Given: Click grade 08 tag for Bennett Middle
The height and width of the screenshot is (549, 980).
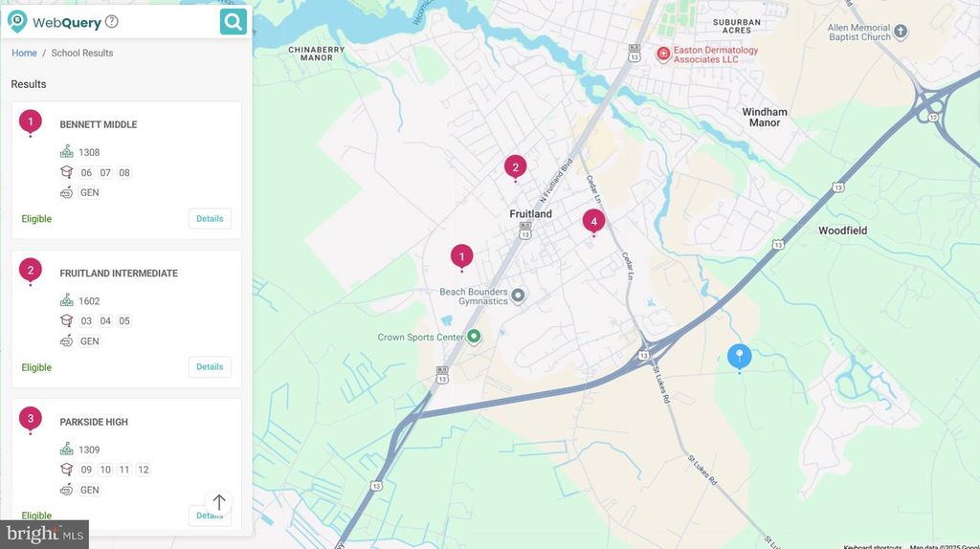Looking at the screenshot, I should point(124,173).
